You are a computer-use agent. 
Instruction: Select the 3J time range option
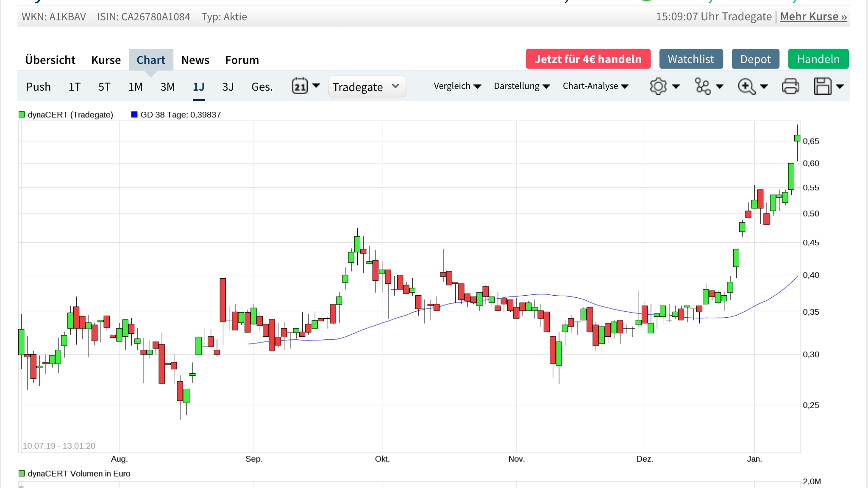click(228, 87)
